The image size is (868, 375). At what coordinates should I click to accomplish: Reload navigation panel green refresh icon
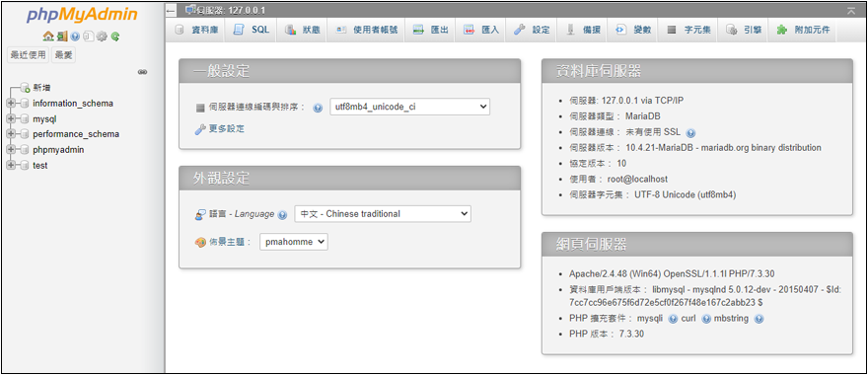115,37
